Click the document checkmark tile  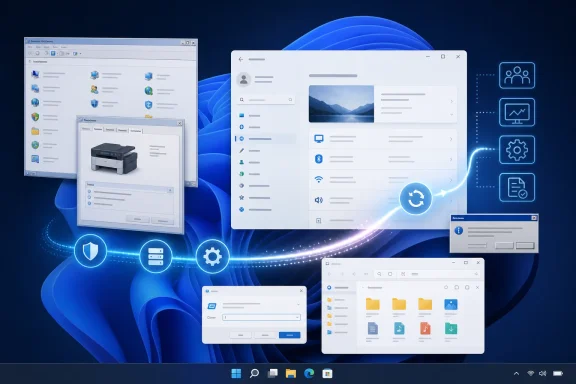(x=517, y=187)
